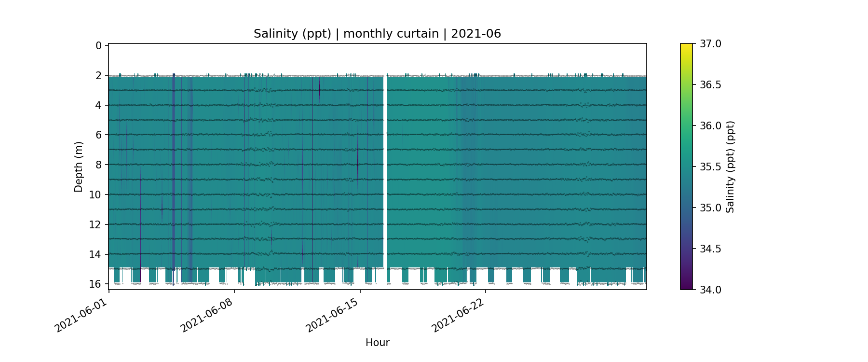The width and height of the screenshot is (868, 362).
Task: Click the dark purple bottom of the colorbar
Action: 686,287
